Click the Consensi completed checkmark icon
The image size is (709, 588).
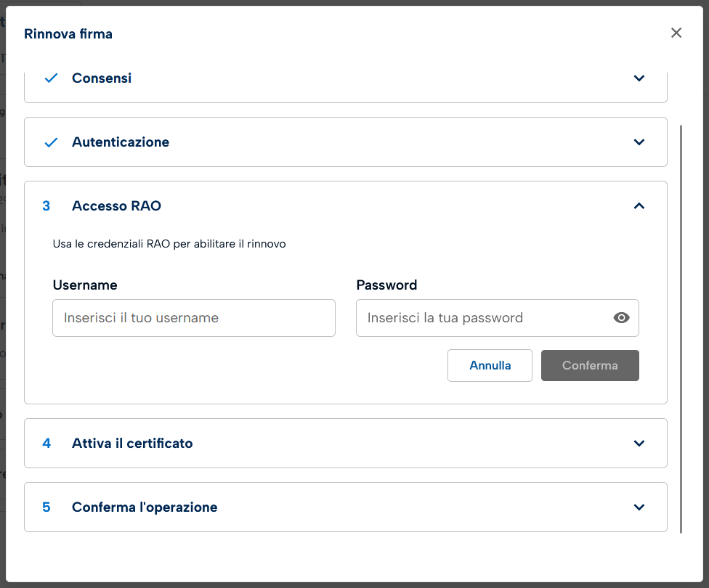coord(51,78)
